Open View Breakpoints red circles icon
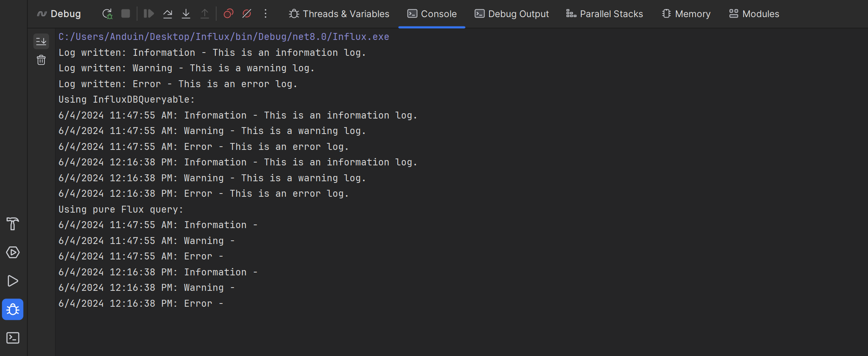 (228, 14)
